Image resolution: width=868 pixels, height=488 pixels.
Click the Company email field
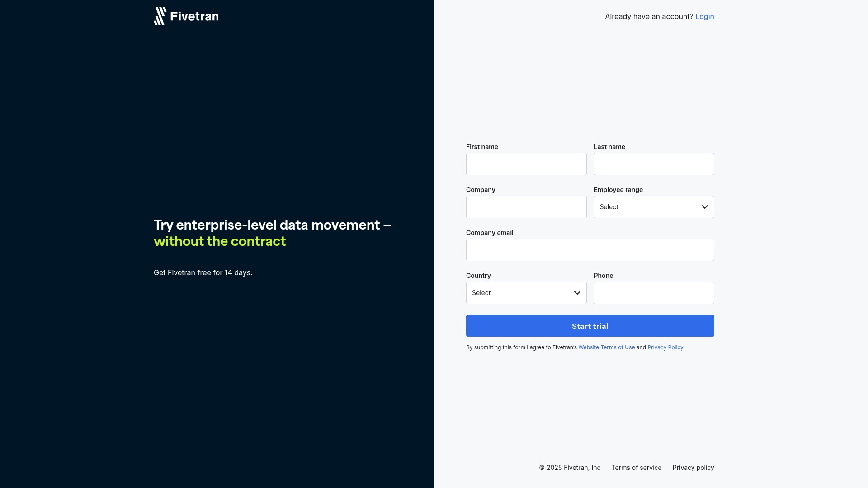(590, 250)
